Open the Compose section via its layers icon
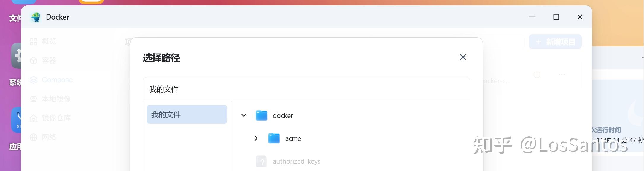644x171 pixels. tap(34, 79)
